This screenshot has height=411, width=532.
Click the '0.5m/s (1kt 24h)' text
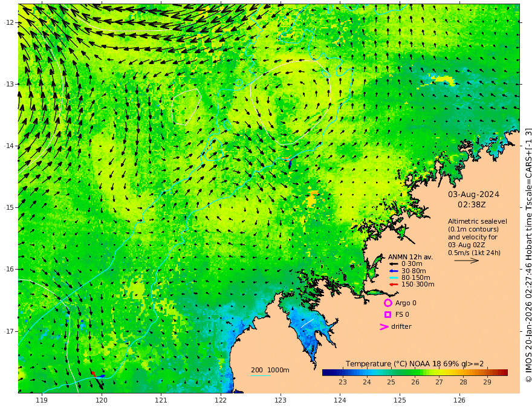pos(474,253)
